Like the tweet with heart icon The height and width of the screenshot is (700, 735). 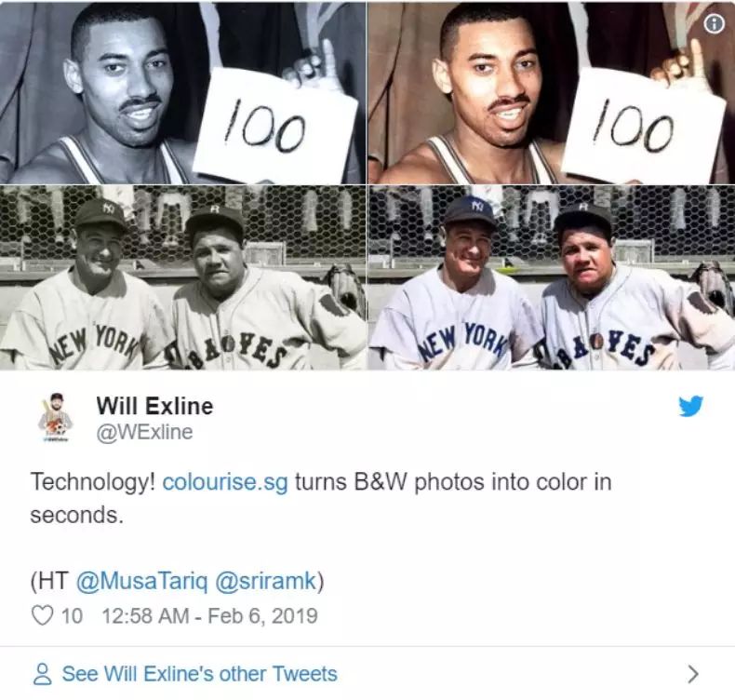pyautogui.click(x=42, y=615)
